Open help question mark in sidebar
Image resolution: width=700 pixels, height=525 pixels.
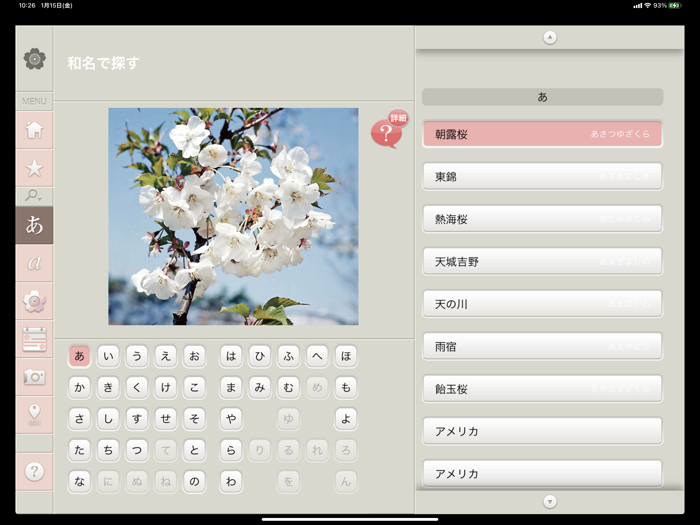(34, 471)
